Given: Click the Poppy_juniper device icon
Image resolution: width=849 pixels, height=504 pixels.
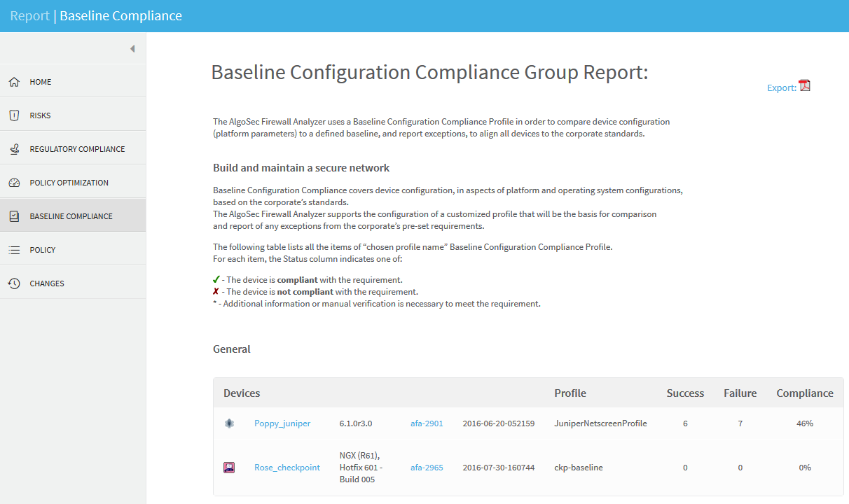Looking at the screenshot, I should tap(229, 423).
